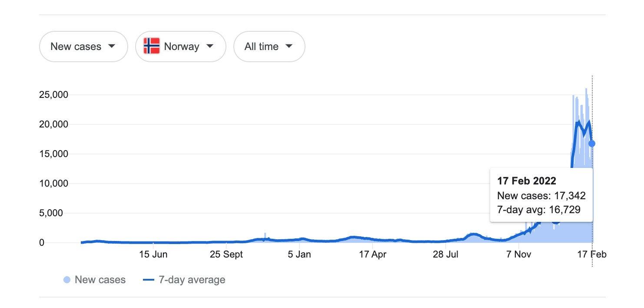Click the 28 Jul axis label

click(445, 255)
